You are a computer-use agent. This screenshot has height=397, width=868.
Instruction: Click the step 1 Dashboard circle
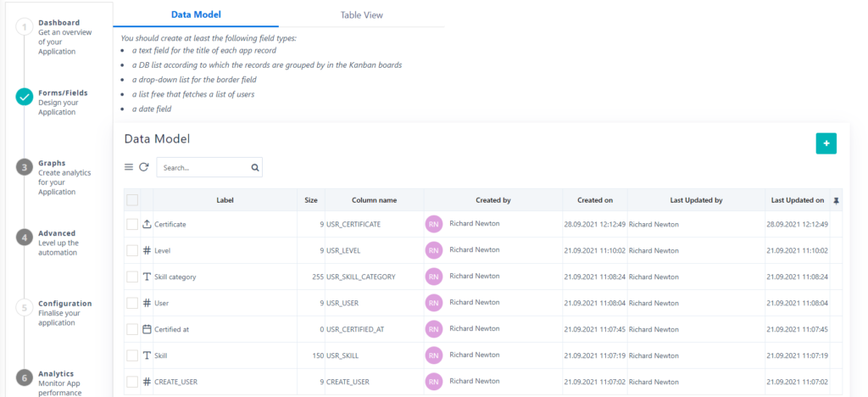[x=25, y=26]
